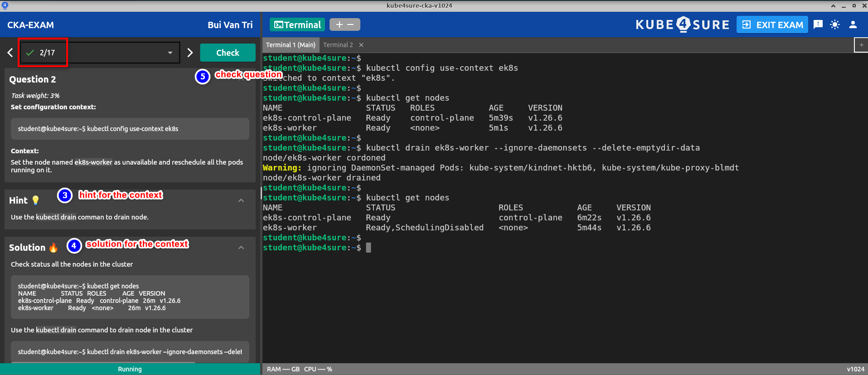Click the plus icon beside Terminal button
868x375 pixels.
[339, 24]
